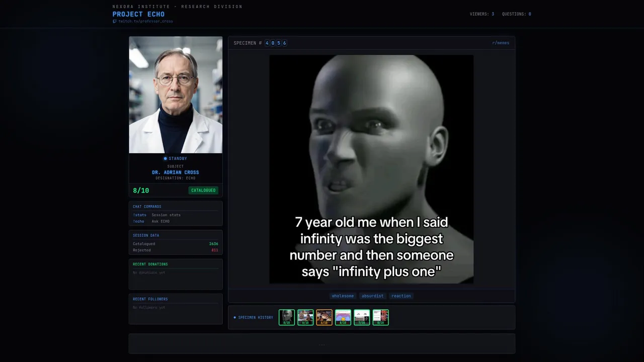
Task: Click the !stats command
Action: point(139,215)
